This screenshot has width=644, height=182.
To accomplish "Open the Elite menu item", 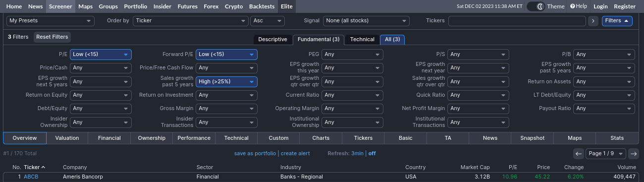I will click(286, 6).
